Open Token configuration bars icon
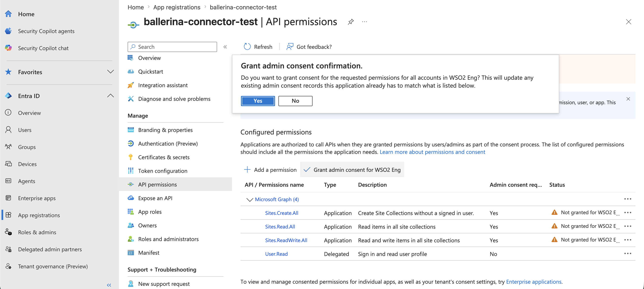The width and height of the screenshot is (644, 289). coord(131,171)
